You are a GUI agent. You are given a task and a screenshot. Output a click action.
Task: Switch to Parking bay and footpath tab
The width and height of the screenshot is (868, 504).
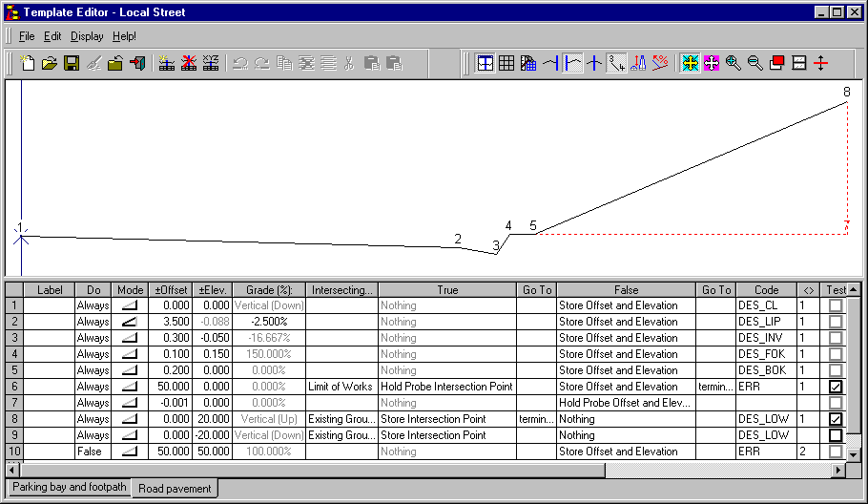tap(70, 487)
